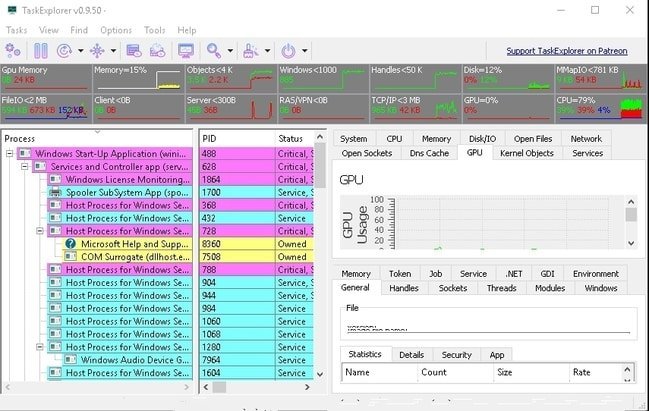Open the Tools menu
Image resolution: width=649 pixels, height=411 pixels.
point(154,31)
